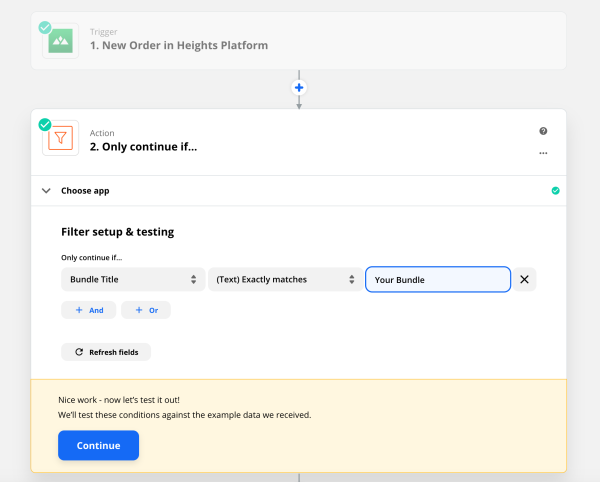Select the Choose app section title

[x=85, y=191]
